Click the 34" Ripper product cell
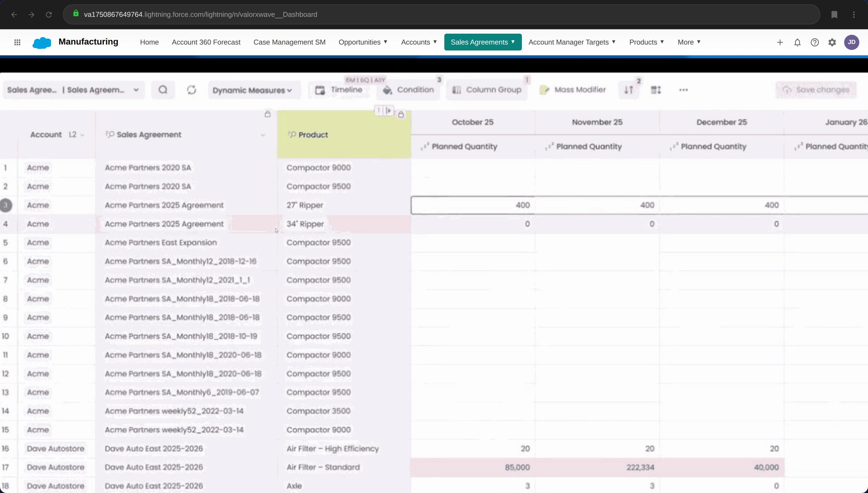This screenshot has height=493, width=868. pos(344,224)
